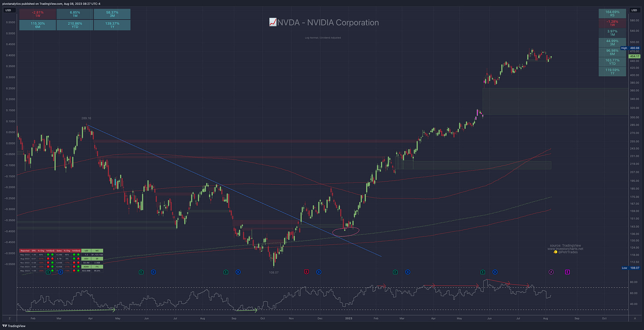
Task: Click the Reported header in earnings table
Action: [x=25, y=251]
